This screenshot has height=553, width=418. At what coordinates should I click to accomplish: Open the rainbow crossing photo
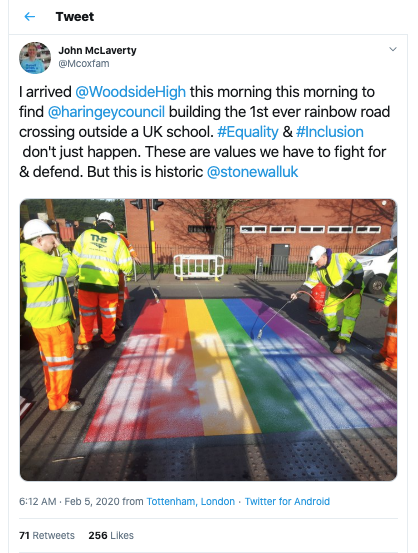(208, 340)
